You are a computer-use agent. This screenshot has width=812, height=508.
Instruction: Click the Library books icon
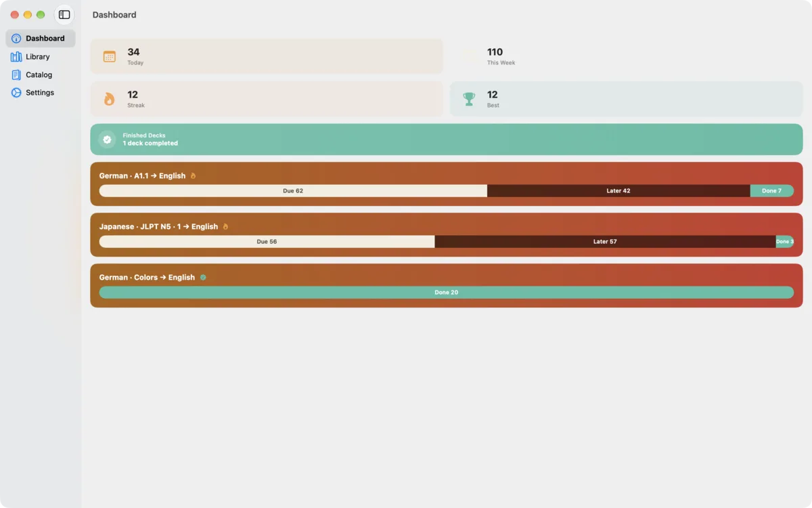pyautogui.click(x=16, y=57)
